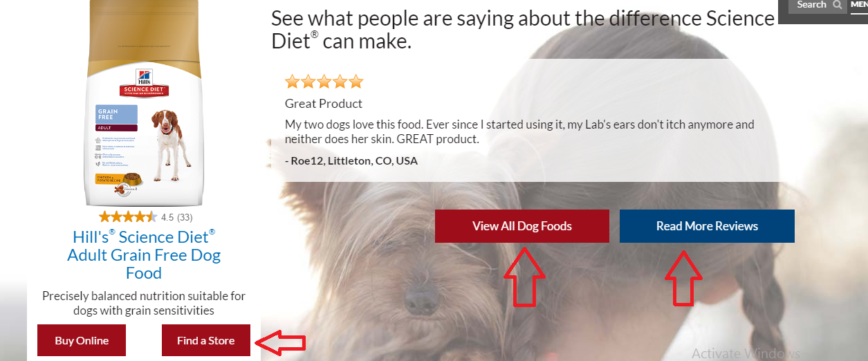Open the MENU navigation item
Image resolution: width=868 pixels, height=361 pixels.
(x=859, y=4)
